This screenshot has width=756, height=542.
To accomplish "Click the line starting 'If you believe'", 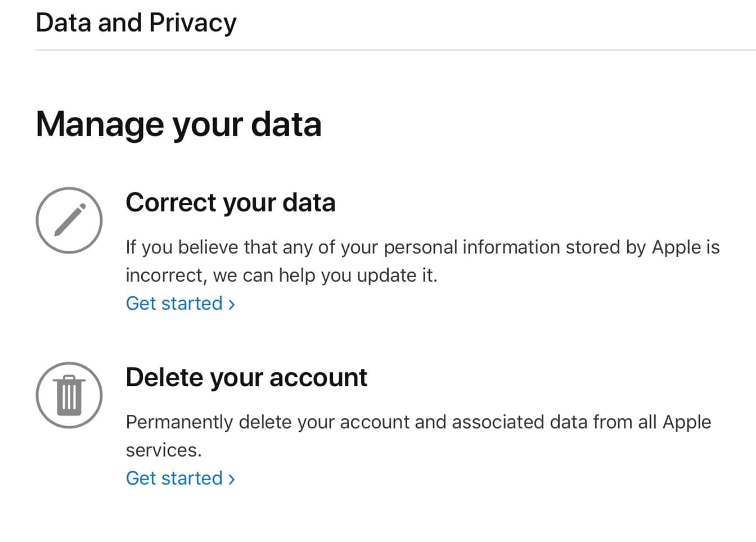I will pos(423,247).
